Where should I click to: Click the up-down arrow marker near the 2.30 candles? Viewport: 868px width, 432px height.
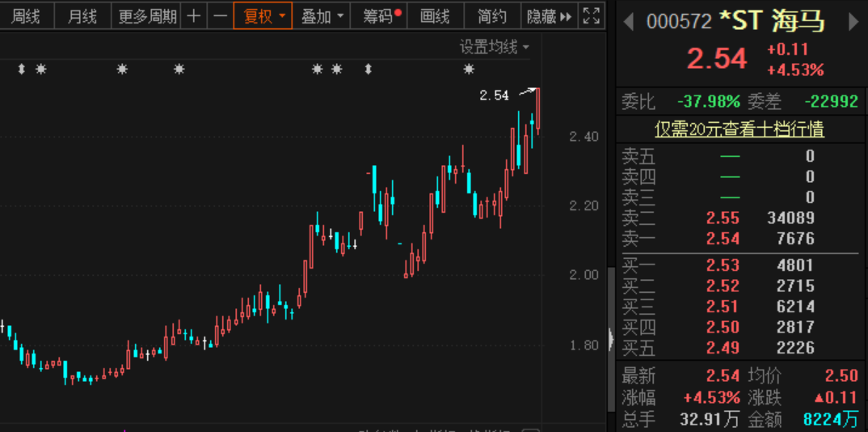click(x=368, y=70)
